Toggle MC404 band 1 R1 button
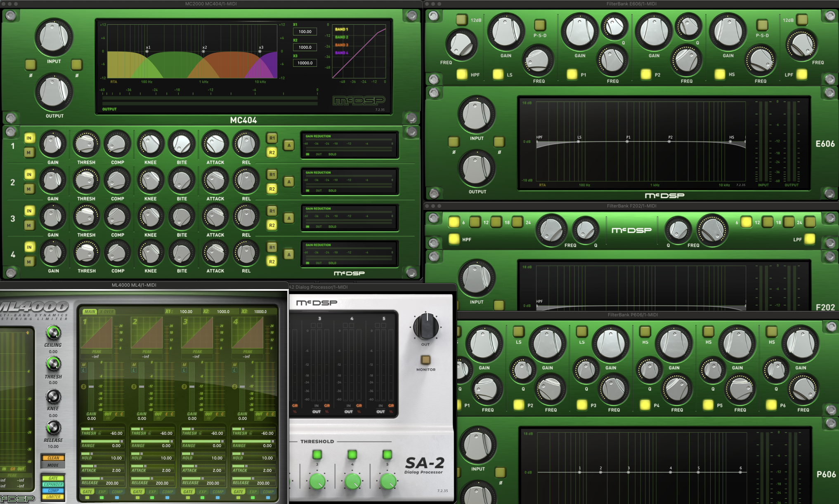The image size is (839, 504). (x=272, y=138)
